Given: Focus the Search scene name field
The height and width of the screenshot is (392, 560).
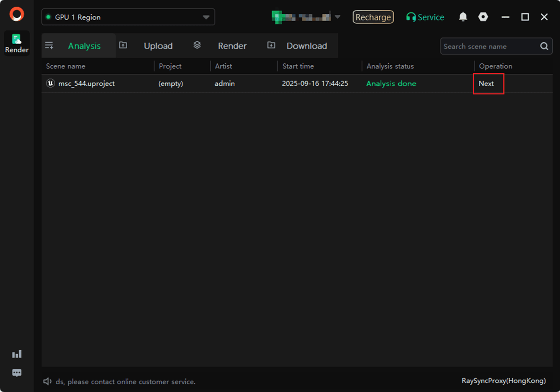Looking at the screenshot, I should click(489, 47).
